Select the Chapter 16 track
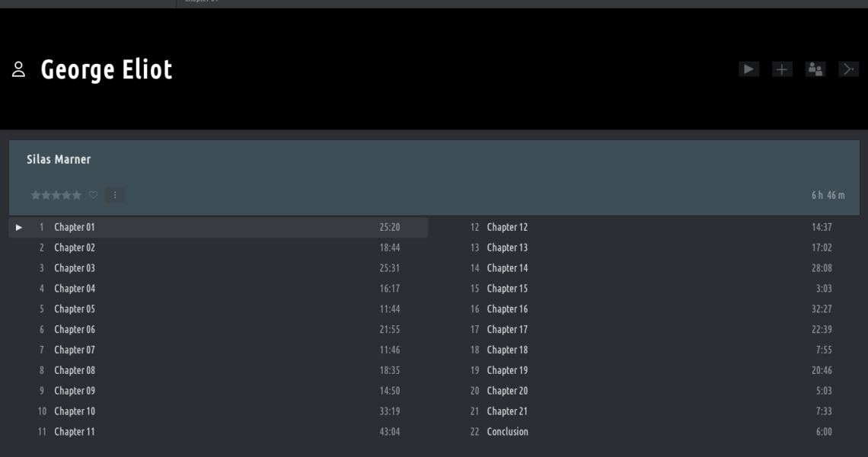 [507, 309]
